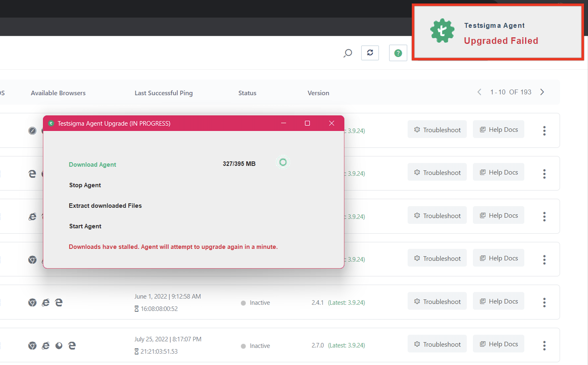This screenshot has height=365, width=588.
Task: Open the green help question icon
Action: click(398, 53)
